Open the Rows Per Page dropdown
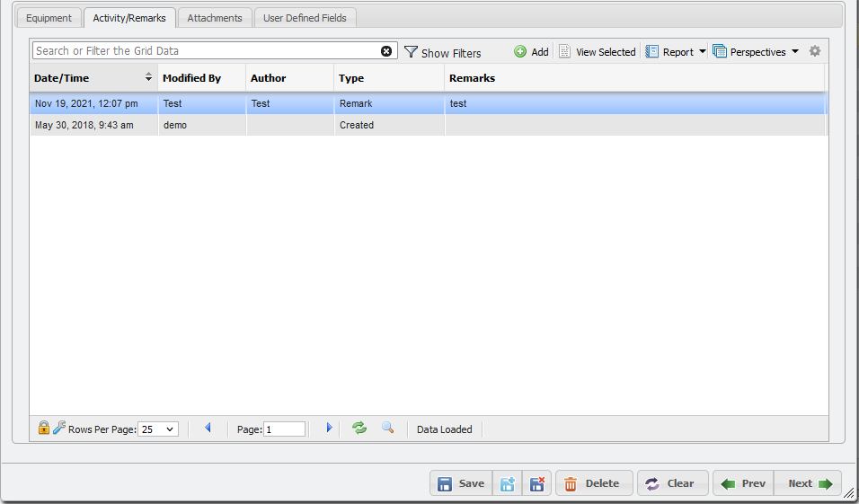The image size is (859, 504). coord(159,429)
